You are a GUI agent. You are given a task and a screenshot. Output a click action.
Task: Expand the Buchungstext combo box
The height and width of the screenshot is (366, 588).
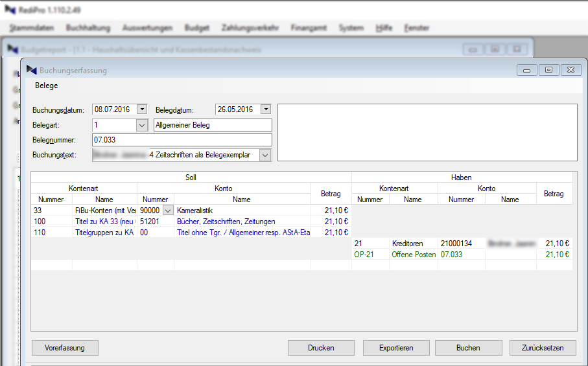tap(265, 155)
